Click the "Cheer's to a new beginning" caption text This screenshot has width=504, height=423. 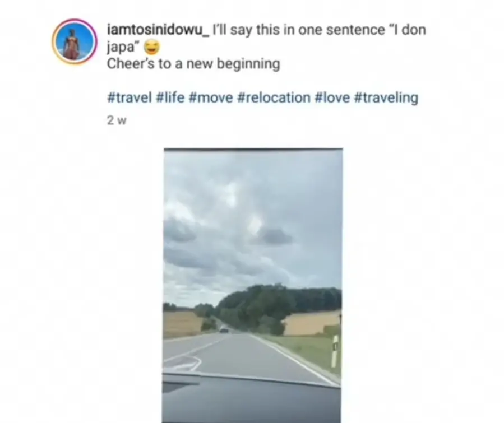(x=193, y=64)
